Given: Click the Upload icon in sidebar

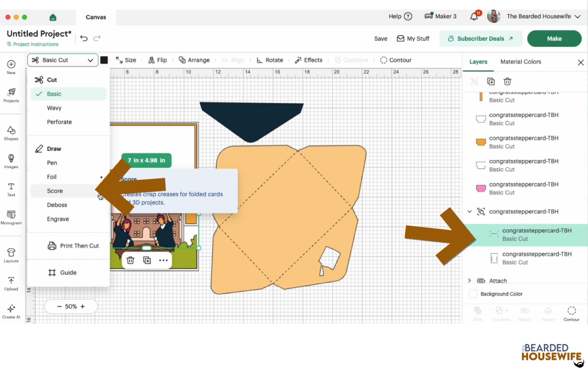Looking at the screenshot, I should pyautogui.click(x=11, y=284).
